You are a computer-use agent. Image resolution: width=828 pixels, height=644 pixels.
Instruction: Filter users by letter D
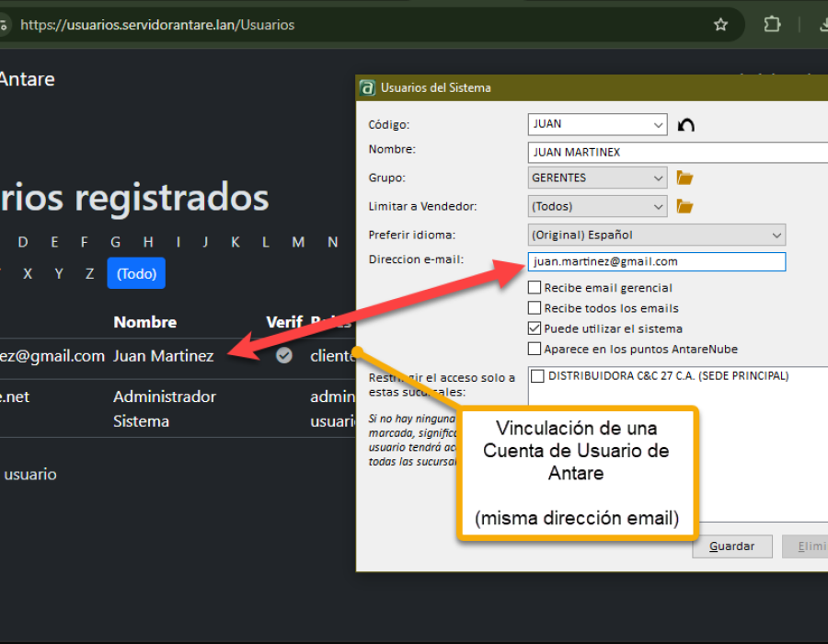pos(23,242)
